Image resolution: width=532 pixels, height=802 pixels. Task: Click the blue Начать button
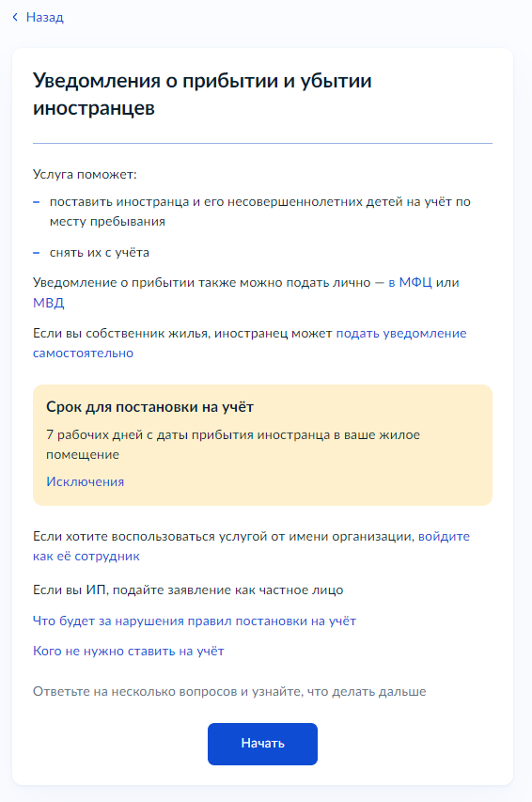coord(262,744)
